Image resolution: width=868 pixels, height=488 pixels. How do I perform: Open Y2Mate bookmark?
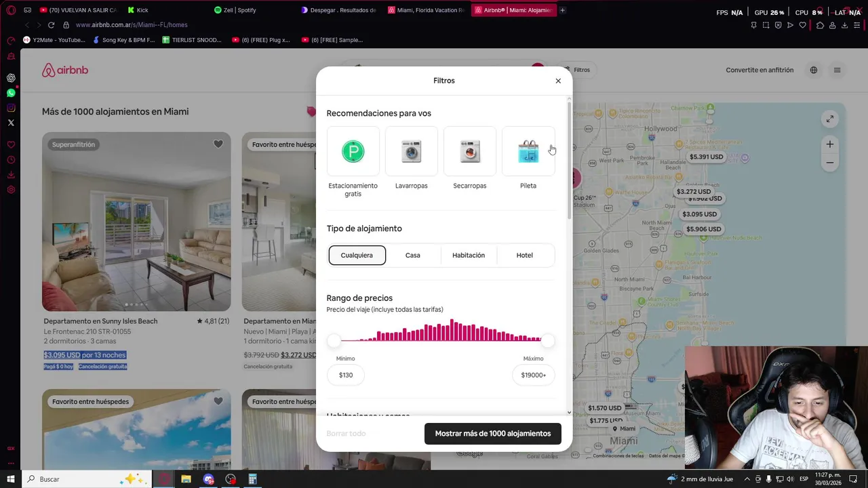54,40
